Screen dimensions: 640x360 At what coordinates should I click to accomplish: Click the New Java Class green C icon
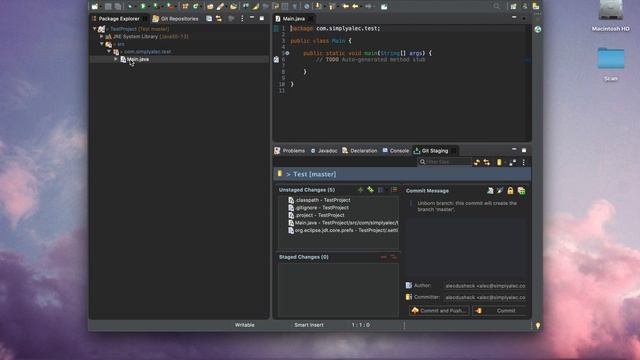pyautogui.click(x=196, y=7)
